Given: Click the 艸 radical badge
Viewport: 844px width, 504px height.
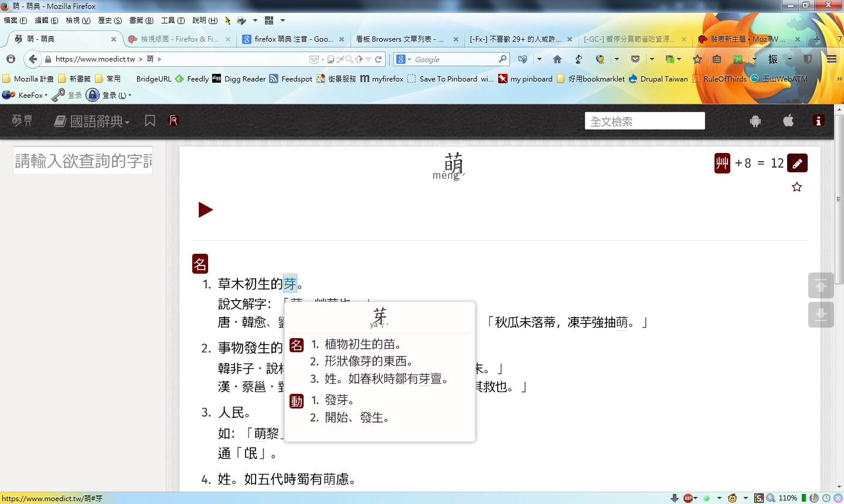Looking at the screenshot, I should (722, 164).
